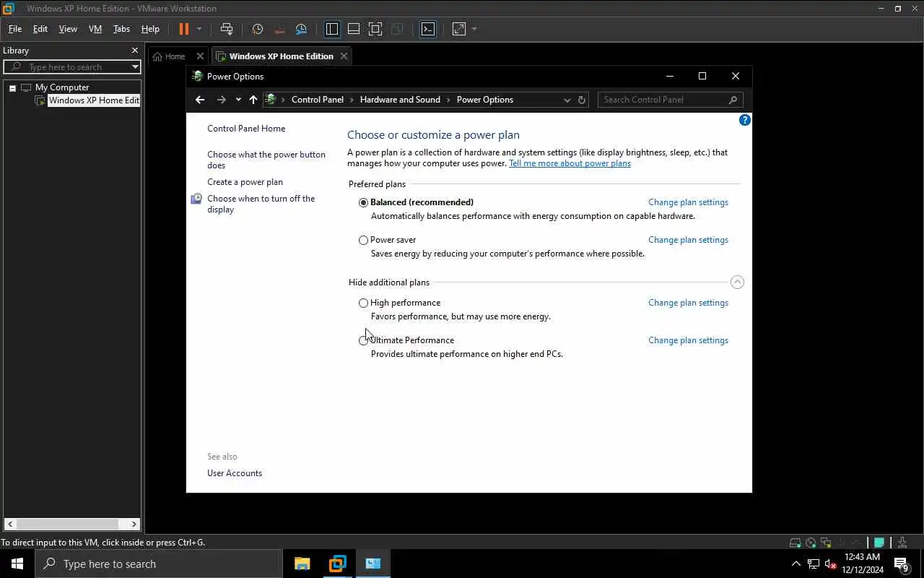Click the CD/DVD device status icon
This screenshot has width=924, height=578.
(811, 543)
